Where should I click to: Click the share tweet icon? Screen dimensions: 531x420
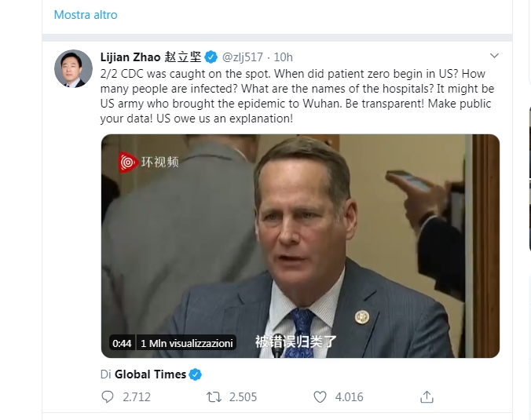(x=427, y=397)
